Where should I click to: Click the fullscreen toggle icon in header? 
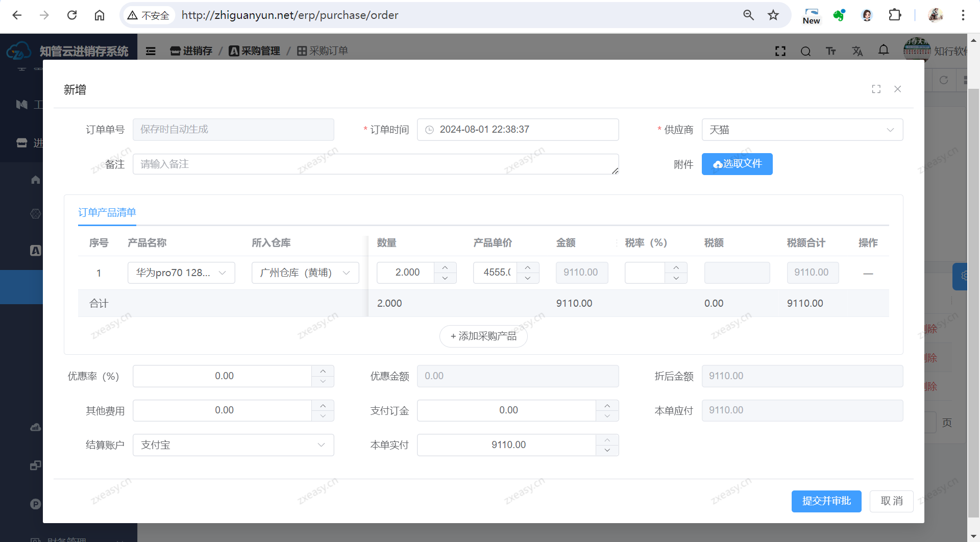click(x=780, y=51)
